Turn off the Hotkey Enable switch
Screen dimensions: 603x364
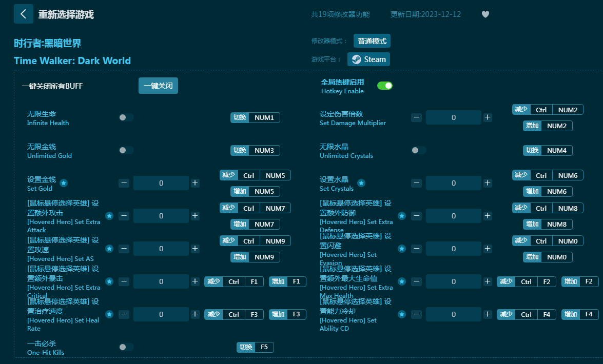(385, 86)
